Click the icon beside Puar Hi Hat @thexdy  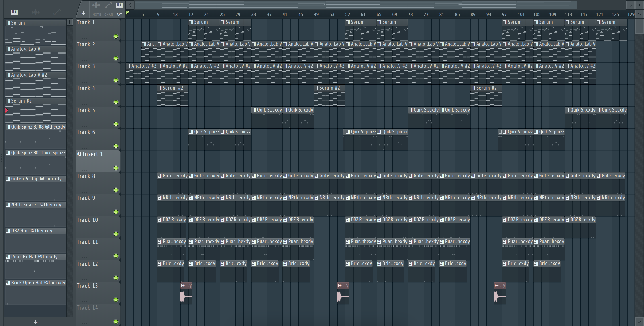tap(8, 257)
